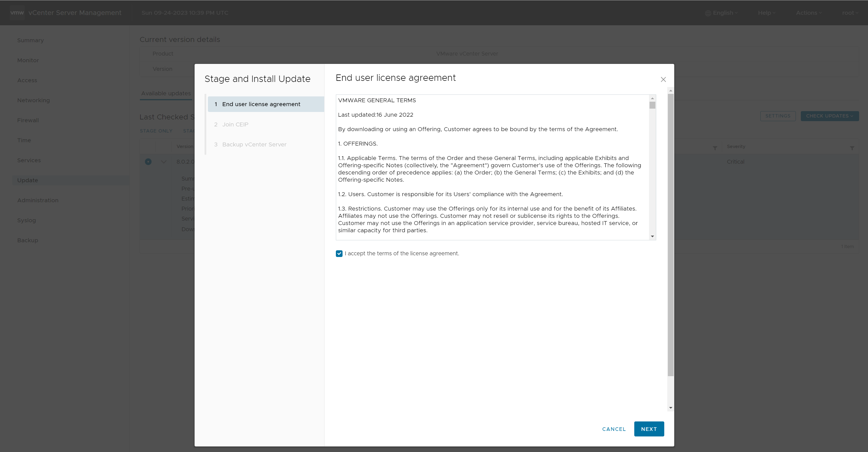
Task: Click the license text scroll up arrow
Action: tap(652, 98)
